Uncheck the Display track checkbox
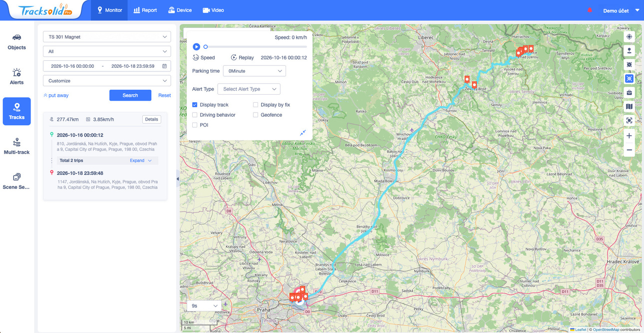This screenshot has height=333, width=644. pyautogui.click(x=195, y=105)
